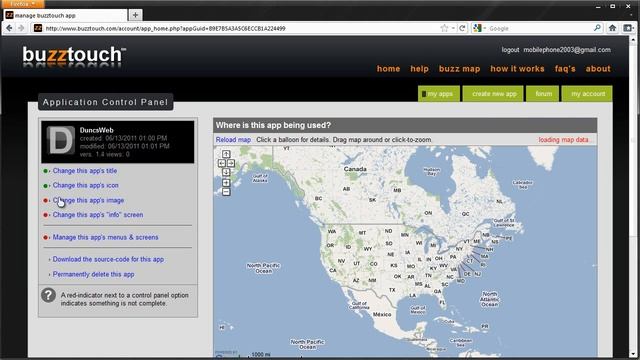Viewport: 640px width, 360px height.
Task: Open the Firefox application menu button
Action: tap(22, 4)
